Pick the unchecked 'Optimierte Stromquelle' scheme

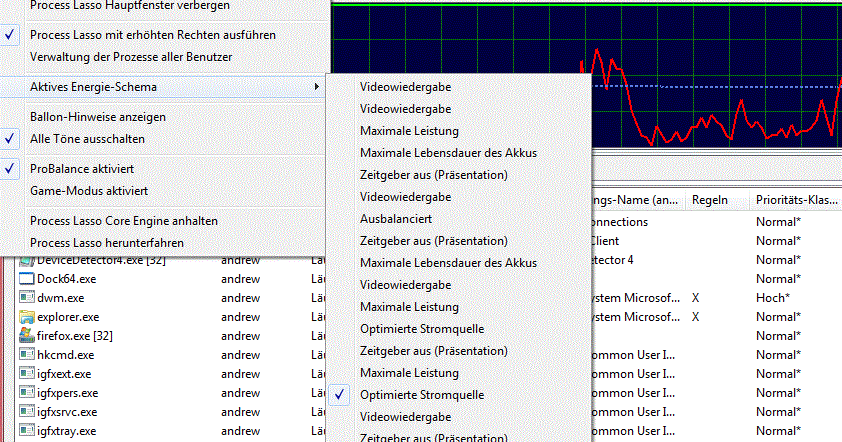coord(459,329)
